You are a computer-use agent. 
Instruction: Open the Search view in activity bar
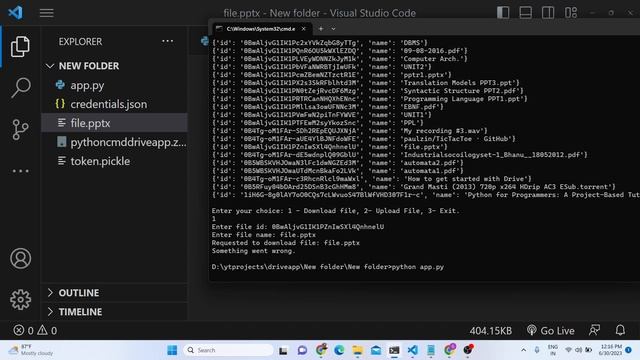click(x=20, y=87)
